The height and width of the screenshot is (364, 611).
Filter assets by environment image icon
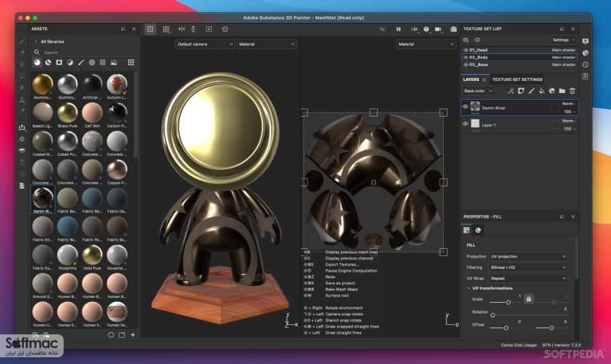click(x=114, y=62)
